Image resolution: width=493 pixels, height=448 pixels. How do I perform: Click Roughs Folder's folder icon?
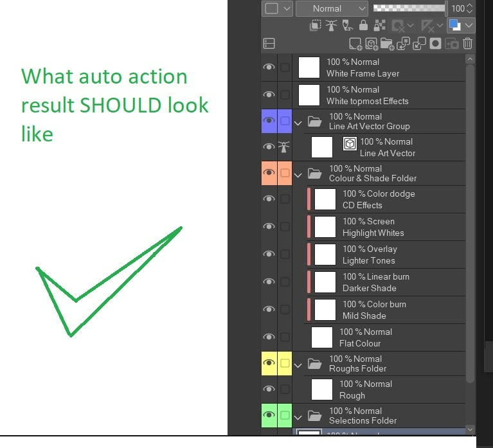pyautogui.click(x=314, y=363)
